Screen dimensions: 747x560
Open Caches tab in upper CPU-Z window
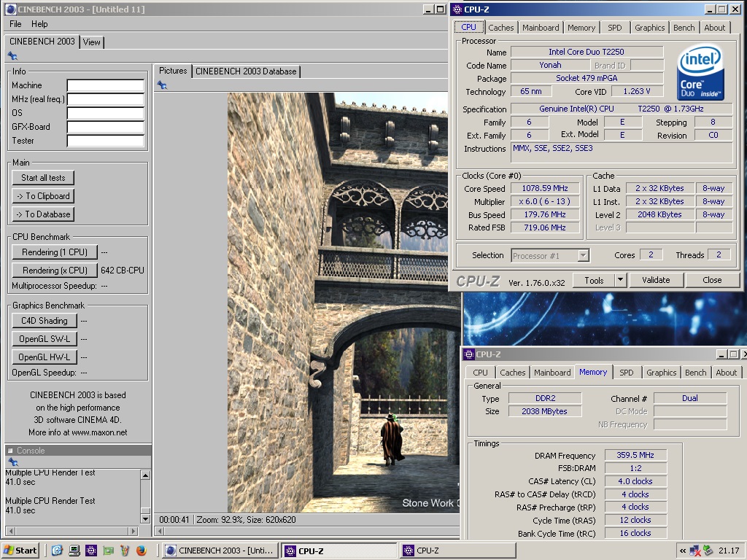[x=500, y=28]
